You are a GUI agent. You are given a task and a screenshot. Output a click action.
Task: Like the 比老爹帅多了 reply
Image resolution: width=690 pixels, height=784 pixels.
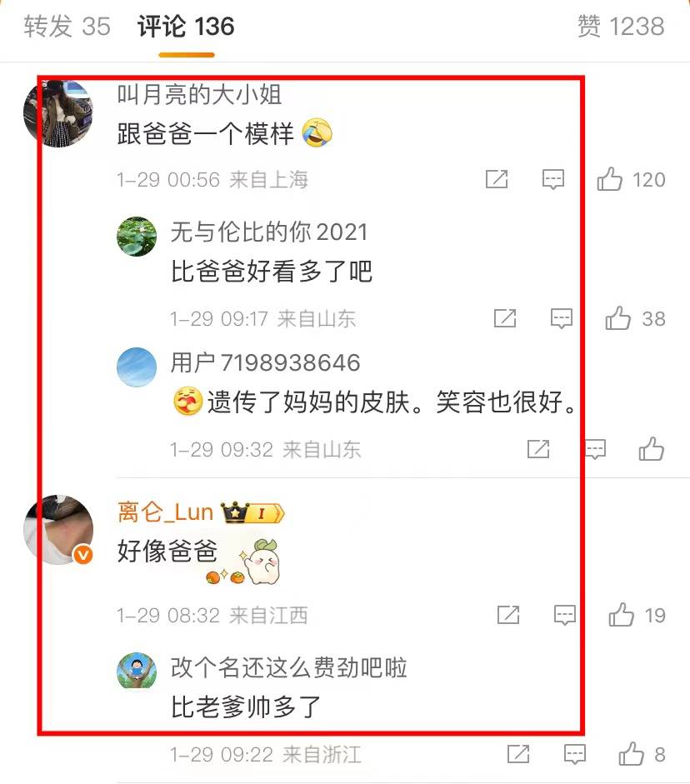642,754
